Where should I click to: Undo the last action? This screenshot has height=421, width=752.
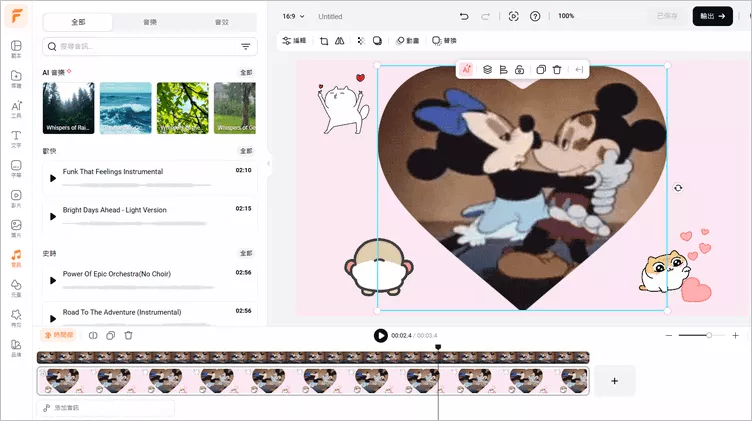point(464,16)
